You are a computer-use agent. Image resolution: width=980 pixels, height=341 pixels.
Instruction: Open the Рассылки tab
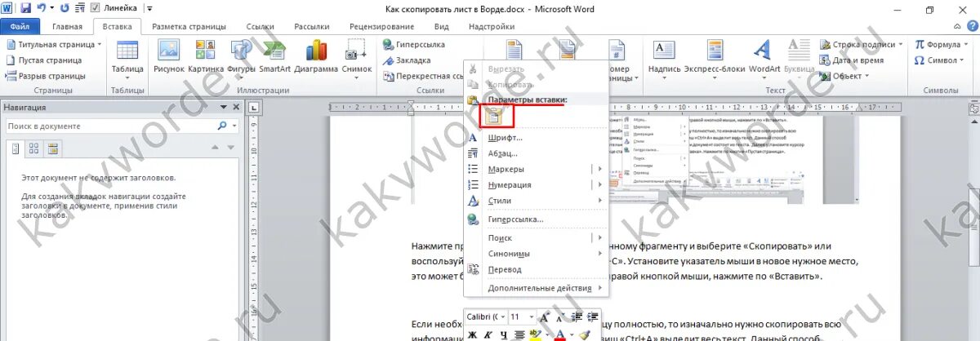(314, 26)
